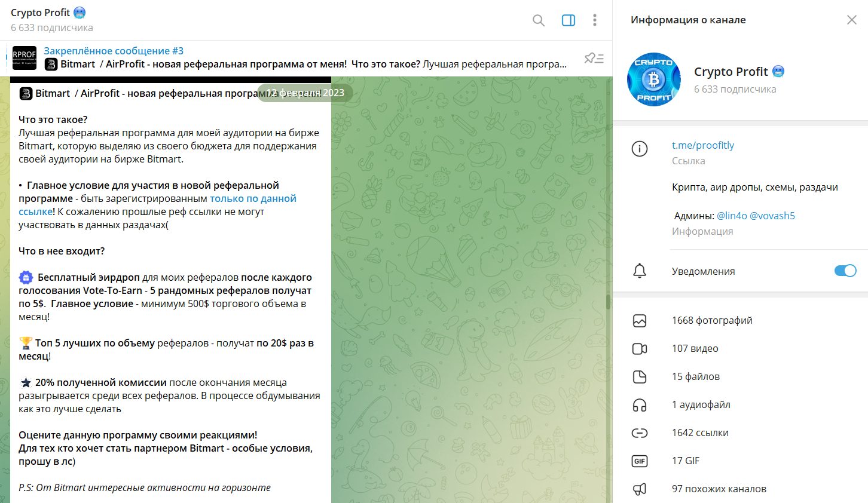Click the megaphone similar channels icon

tap(640, 489)
